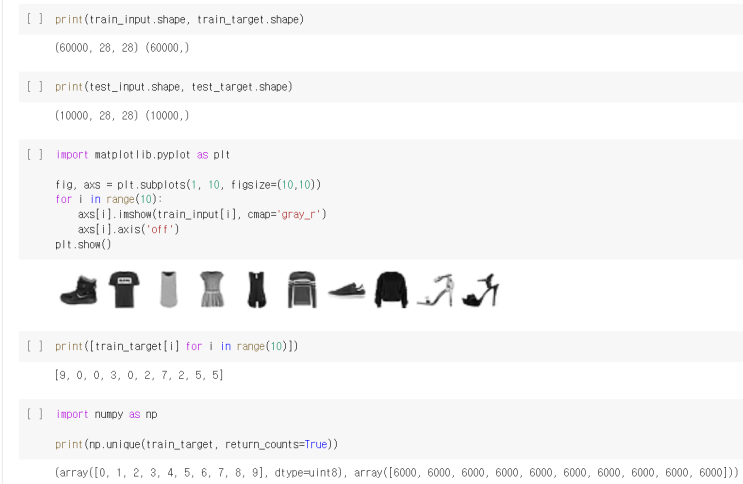Screen dimensions: 743x484
Task: Click the ankle boot image
Action: (x=77, y=289)
